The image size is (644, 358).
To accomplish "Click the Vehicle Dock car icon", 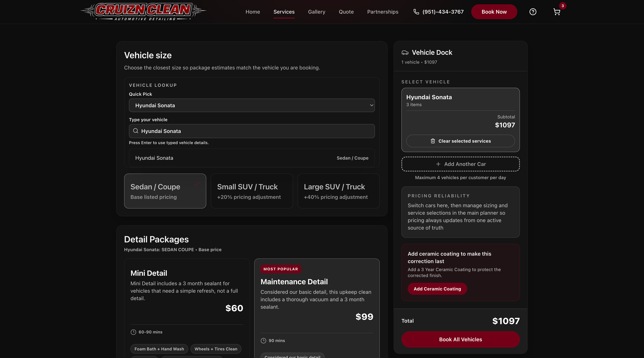I will (405, 53).
